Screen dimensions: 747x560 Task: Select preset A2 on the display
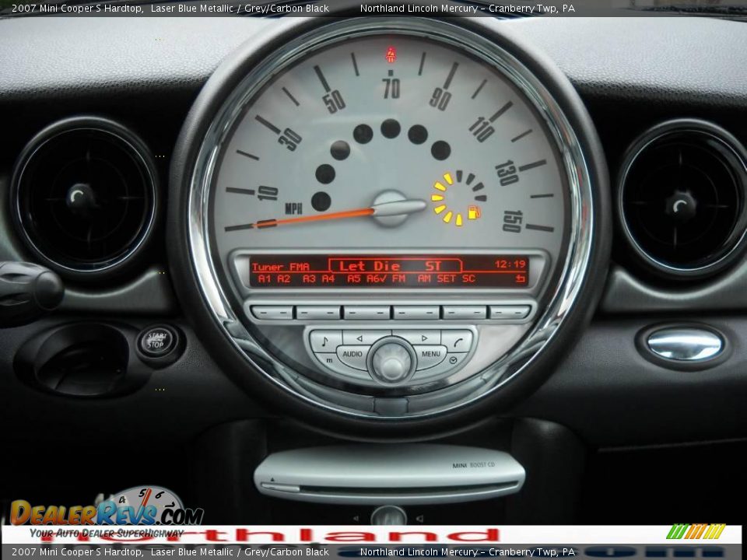pyautogui.click(x=284, y=278)
